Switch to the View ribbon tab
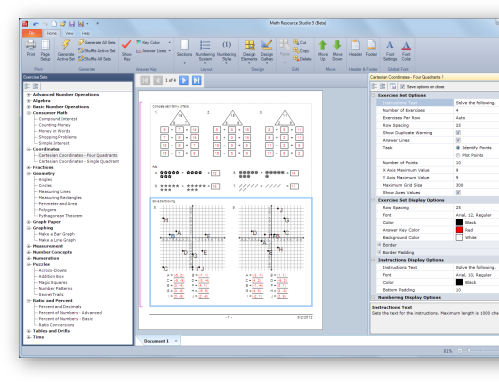The width and height of the screenshot is (499, 382). point(69,33)
